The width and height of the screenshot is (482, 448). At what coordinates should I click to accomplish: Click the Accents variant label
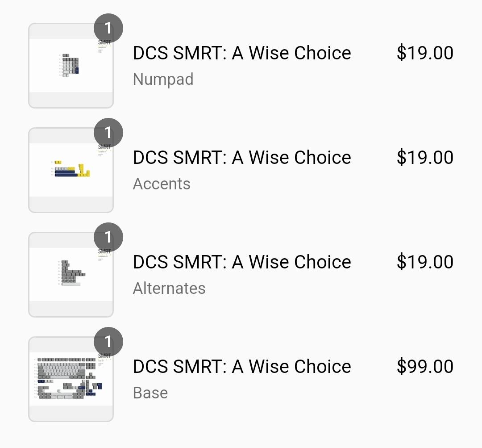coord(162,184)
